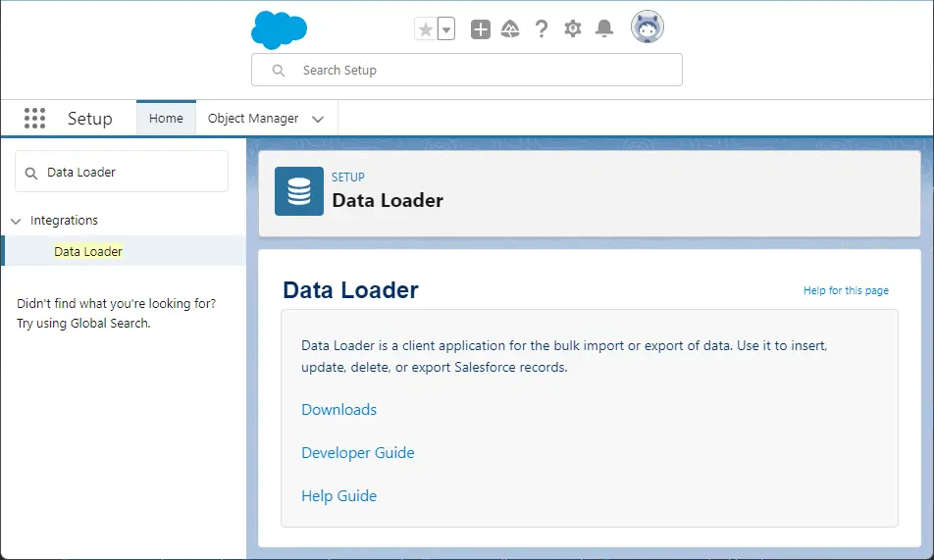Open the Trailhead guidance icon

tap(510, 29)
